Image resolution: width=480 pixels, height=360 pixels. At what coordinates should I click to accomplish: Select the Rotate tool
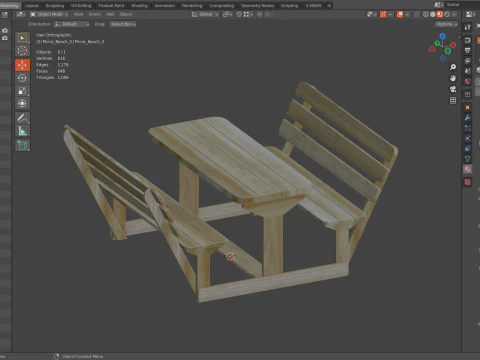[x=22, y=78]
